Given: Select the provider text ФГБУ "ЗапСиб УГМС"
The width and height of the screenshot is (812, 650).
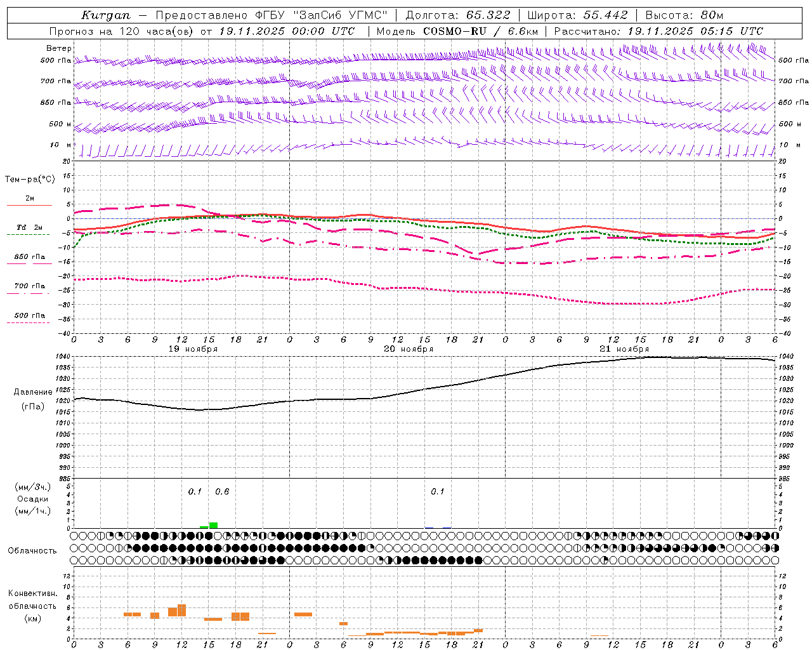Looking at the screenshot, I should (321, 15).
